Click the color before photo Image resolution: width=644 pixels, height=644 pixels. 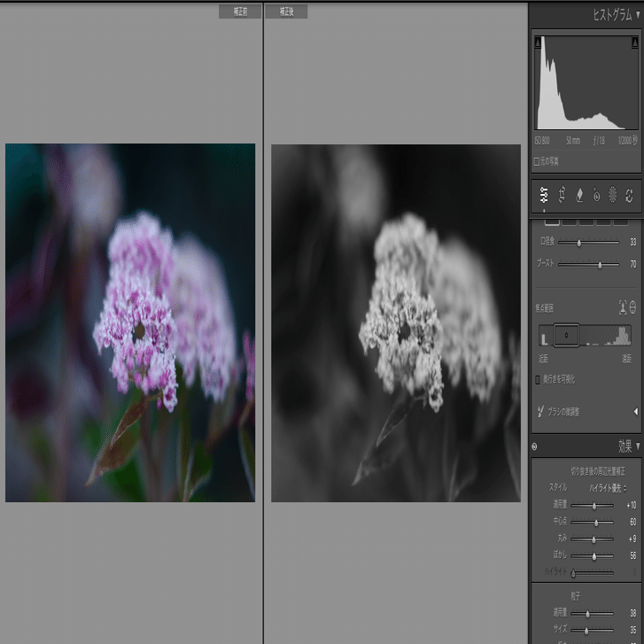point(130,322)
